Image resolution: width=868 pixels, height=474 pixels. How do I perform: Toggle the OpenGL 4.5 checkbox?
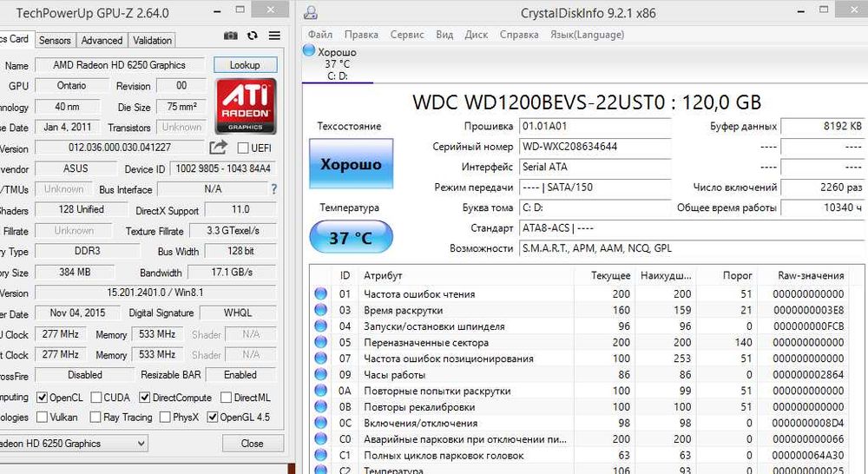213,417
